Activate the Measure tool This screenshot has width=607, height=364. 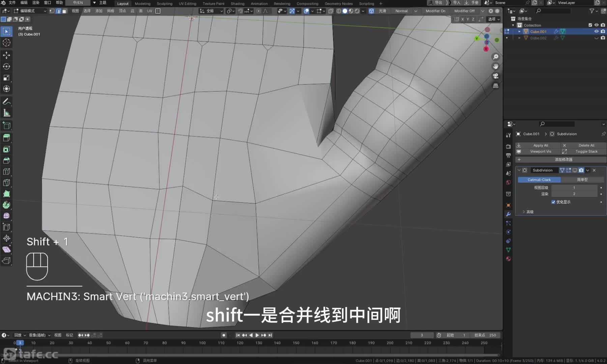click(6, 113)
